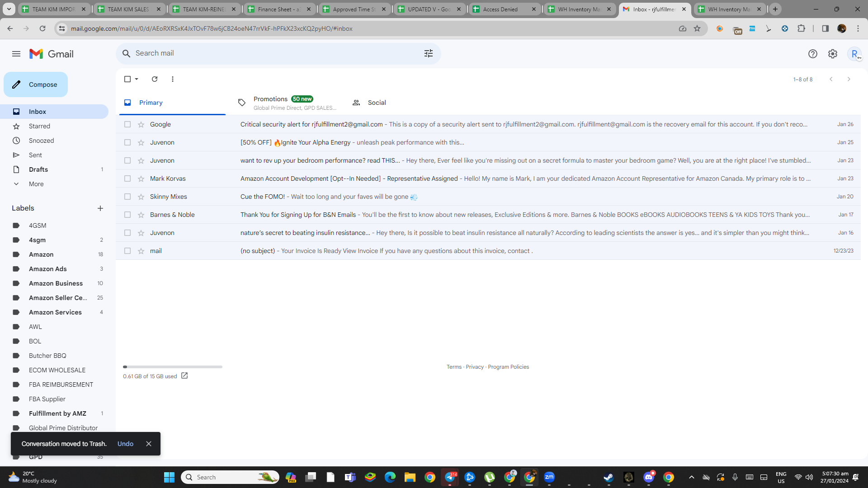Screen dimensions: 868x488
Task: Bookmark this page with the star icon
Action: (x=697, y=28)
